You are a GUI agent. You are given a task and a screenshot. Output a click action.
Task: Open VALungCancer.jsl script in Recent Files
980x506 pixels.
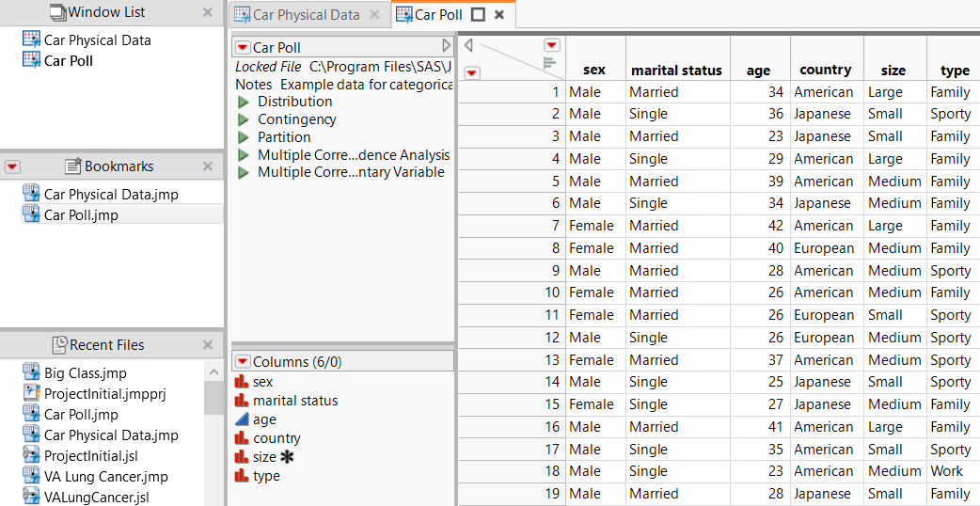pyautogui.click(x=96, y=498)
